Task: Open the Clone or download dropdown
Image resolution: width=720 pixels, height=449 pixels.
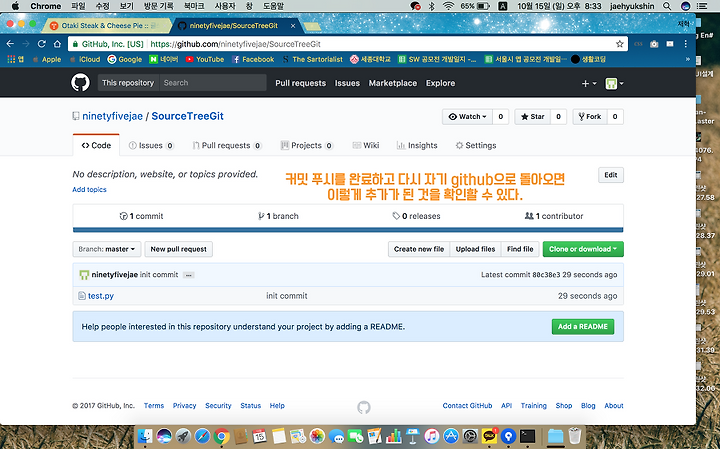Action: pos(583,249)
